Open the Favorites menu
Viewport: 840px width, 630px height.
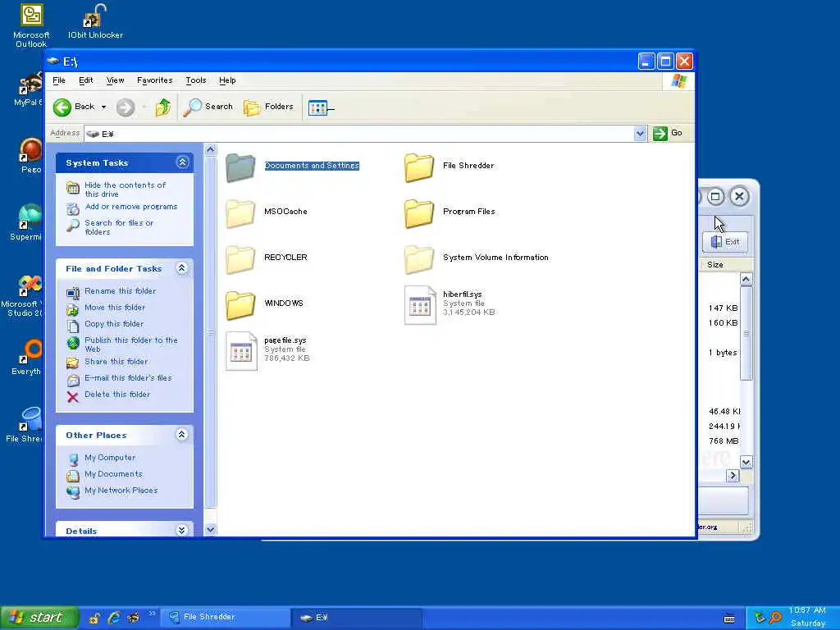tap(155, 80)
